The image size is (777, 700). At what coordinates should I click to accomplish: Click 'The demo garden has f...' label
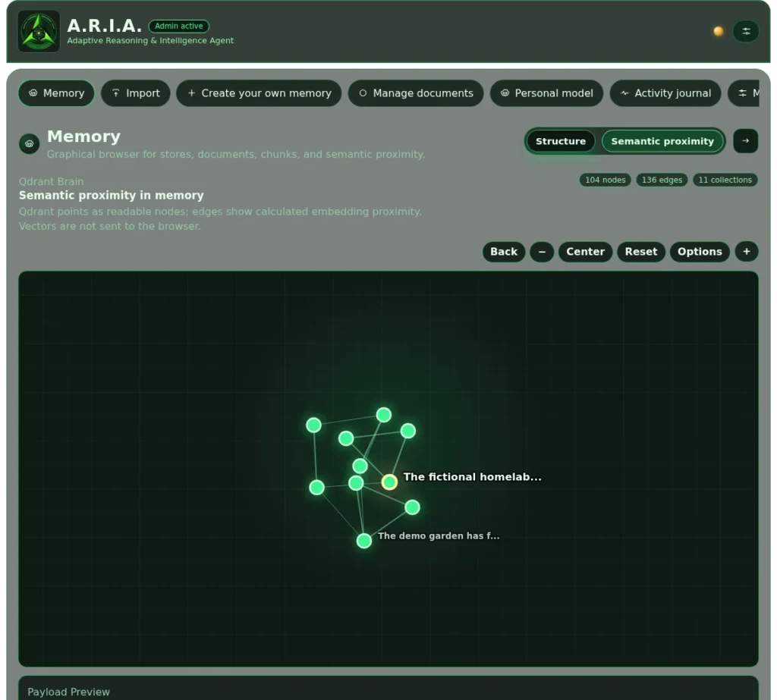coord(439,536)
